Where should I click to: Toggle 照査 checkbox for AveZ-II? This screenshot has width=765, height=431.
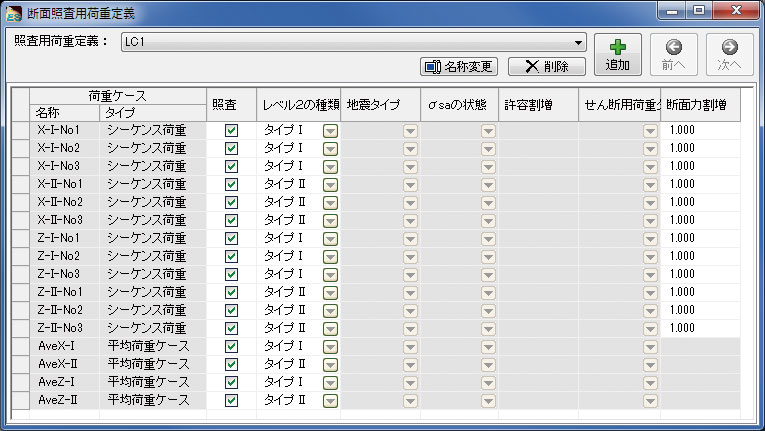click(231, 400)
